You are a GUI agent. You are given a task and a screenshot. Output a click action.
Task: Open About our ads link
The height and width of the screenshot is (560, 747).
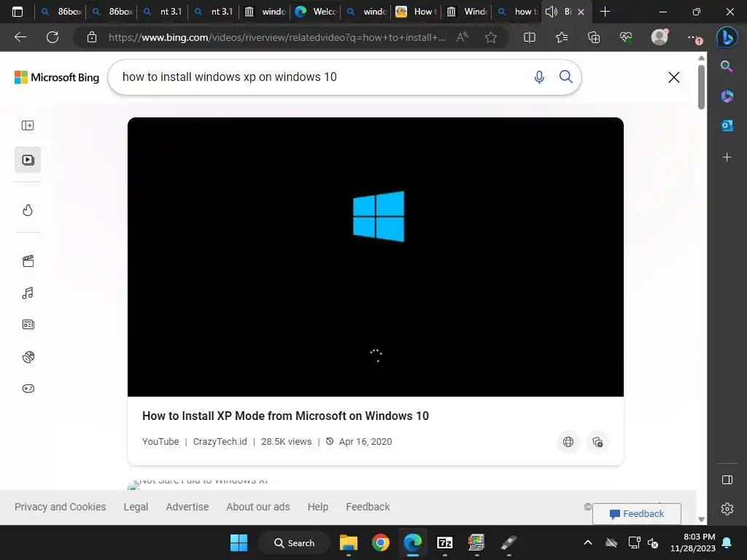258,507
